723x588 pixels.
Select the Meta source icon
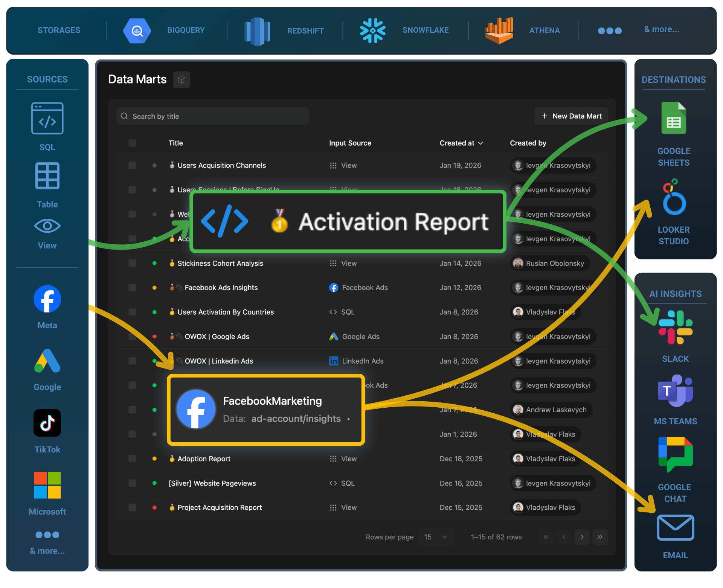pos(47,299)
